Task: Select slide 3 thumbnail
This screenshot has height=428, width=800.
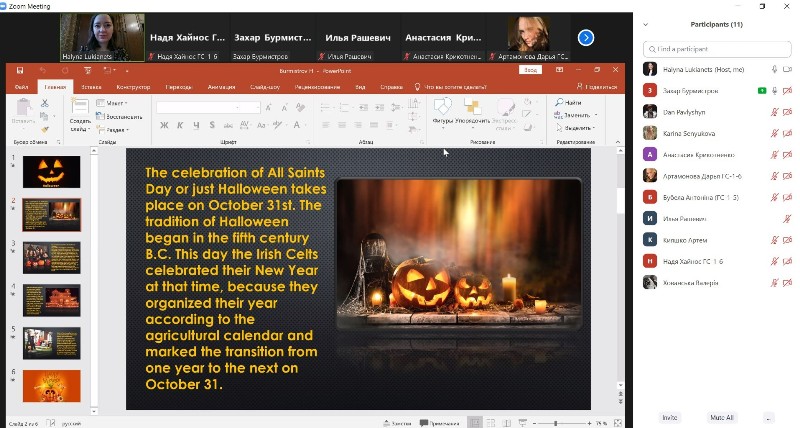Action: 52,258
